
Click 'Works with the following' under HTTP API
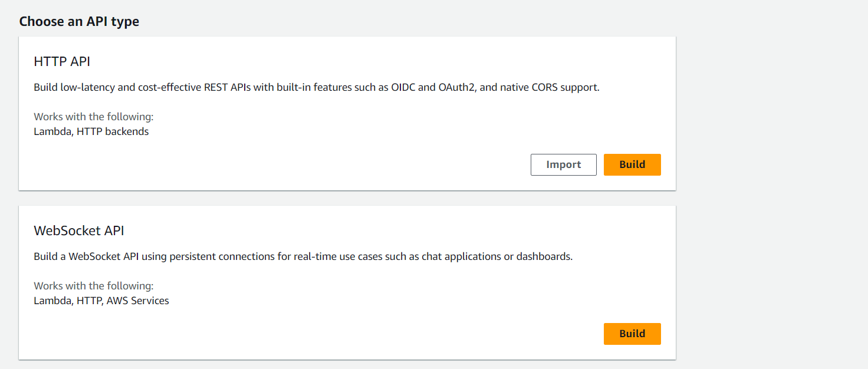click(x=94, y=117)
